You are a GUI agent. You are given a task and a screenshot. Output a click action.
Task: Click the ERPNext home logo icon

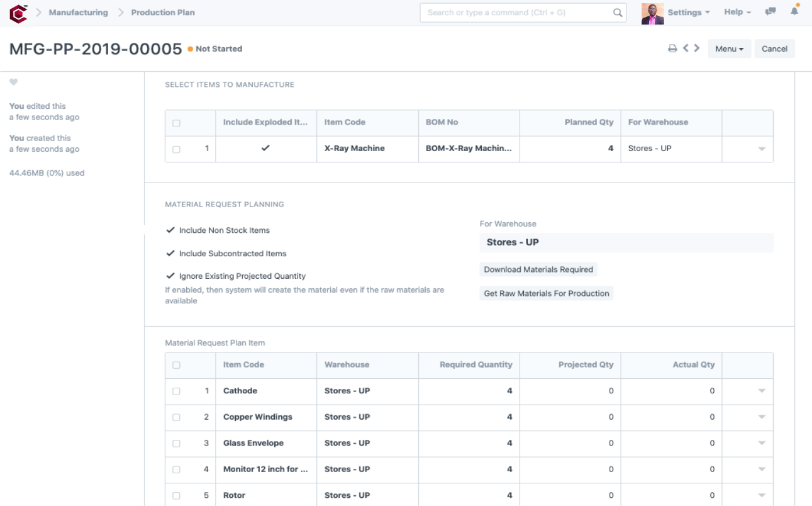pos(18,13)
